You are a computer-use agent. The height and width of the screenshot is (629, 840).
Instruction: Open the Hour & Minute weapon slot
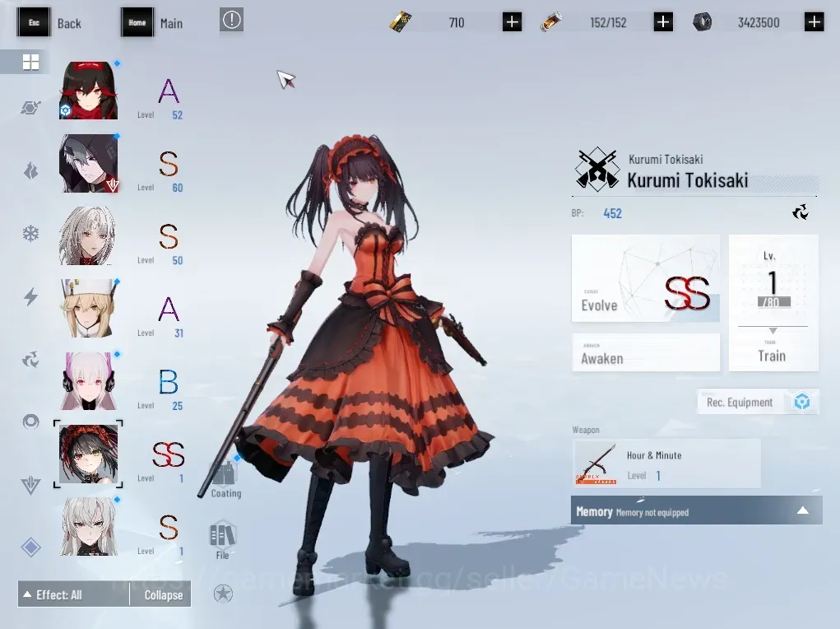[666, 464]
